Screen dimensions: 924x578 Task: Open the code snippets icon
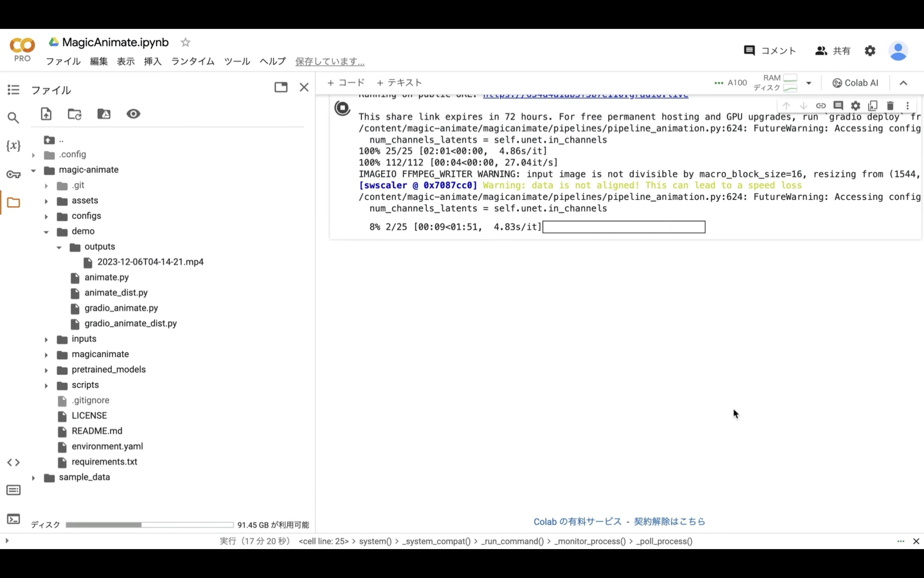(x=13, y=462)
